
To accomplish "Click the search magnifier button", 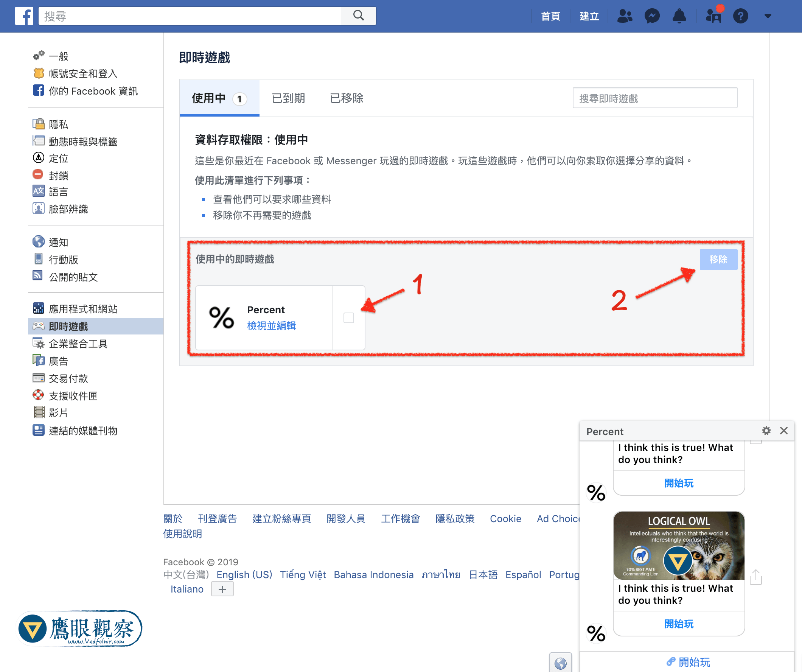I will 358,16.
